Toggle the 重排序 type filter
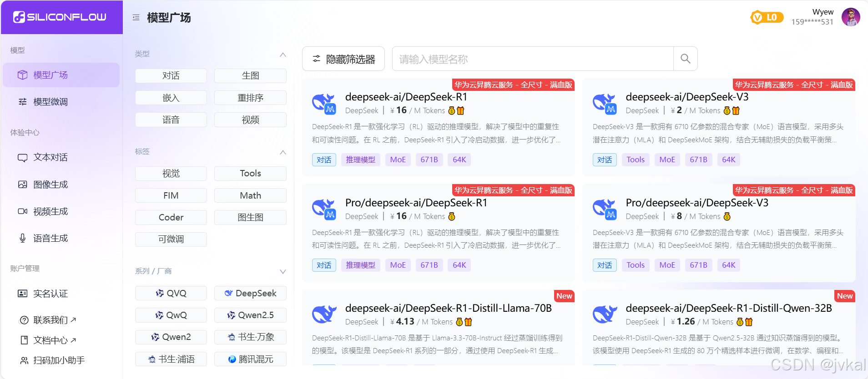The width and height of the screenshot is (868, 379). click(x=250, y=98)
